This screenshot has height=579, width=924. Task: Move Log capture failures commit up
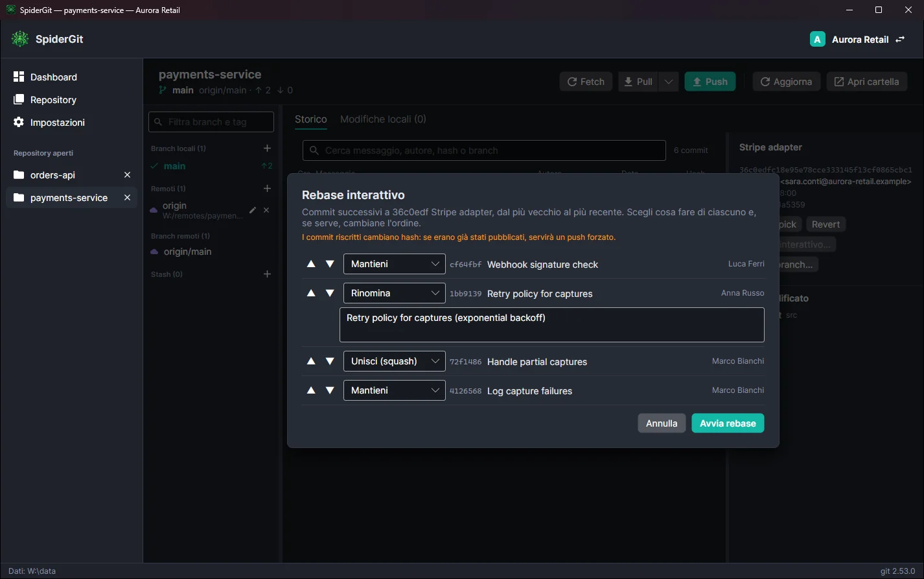pyautogui.click(x=311, y=390)
